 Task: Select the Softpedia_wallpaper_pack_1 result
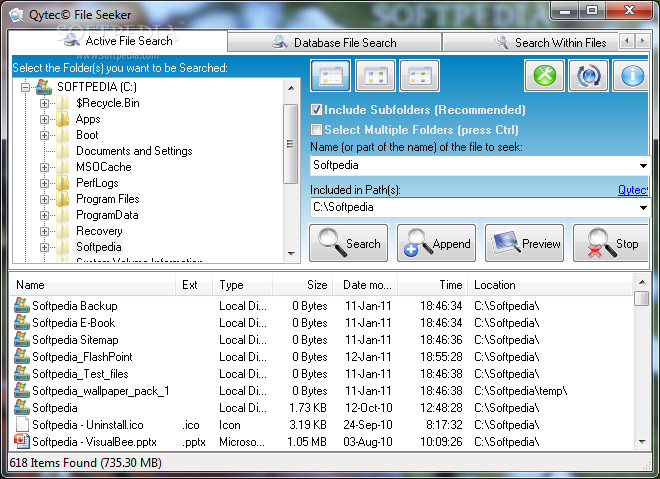(101, 391)
